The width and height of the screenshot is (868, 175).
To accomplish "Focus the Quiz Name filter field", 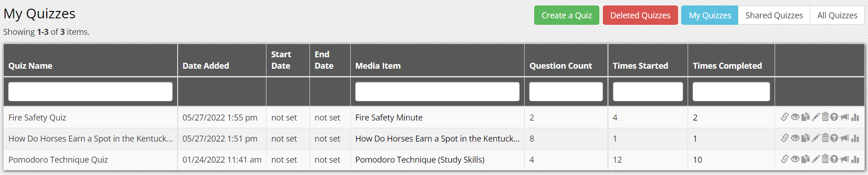I will 90,92.
